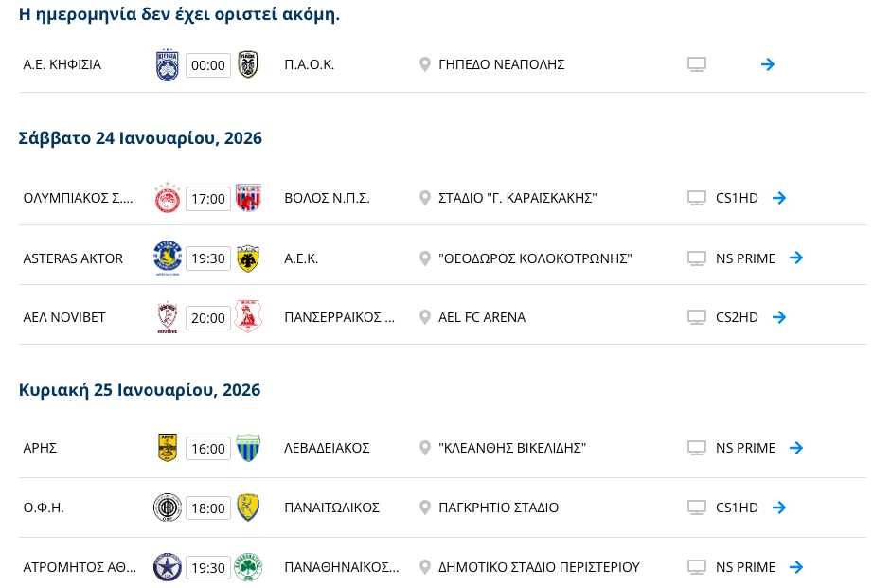Screen dimensions: 873x588
Task: Click the ΑΤΡΟΜΗΤΟΣ ΑΘ... team name
Action: coord(79,567)
